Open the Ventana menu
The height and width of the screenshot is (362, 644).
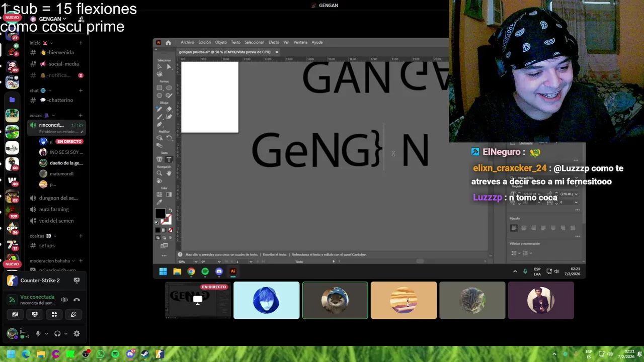click(300, 42)
